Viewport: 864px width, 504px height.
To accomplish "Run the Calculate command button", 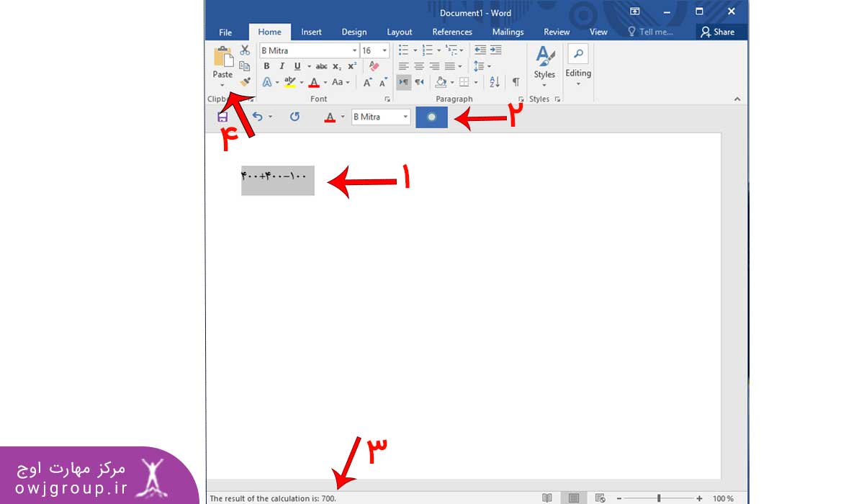I will click(x=431, y=117).
